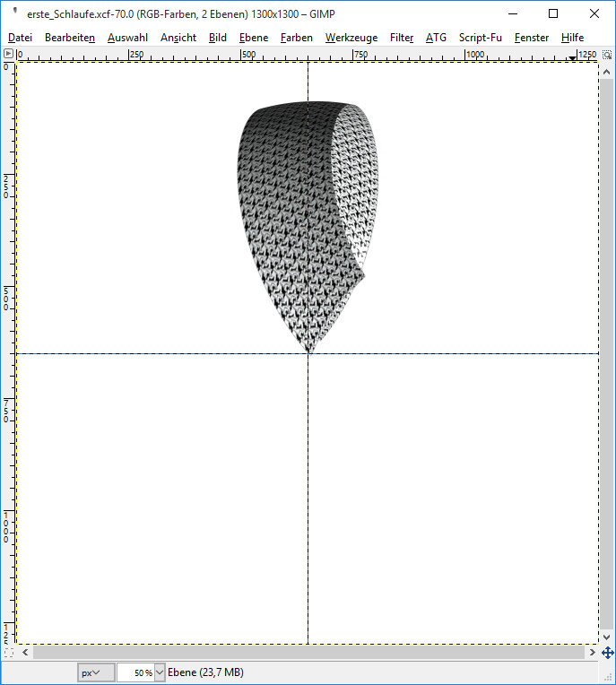Expand the zoom level dropdown arrow

pyautogui.click(x=161, y=672)
